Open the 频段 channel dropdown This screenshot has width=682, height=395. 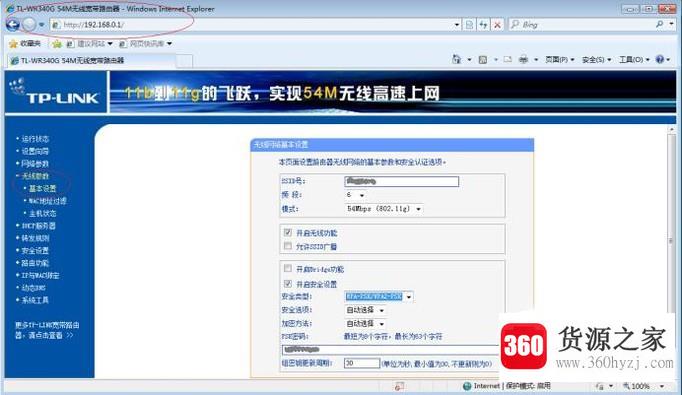355,195
